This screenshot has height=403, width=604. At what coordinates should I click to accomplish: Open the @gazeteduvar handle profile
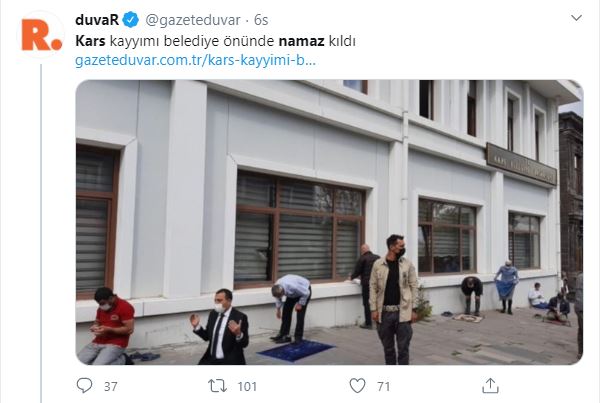click(193, 20)
